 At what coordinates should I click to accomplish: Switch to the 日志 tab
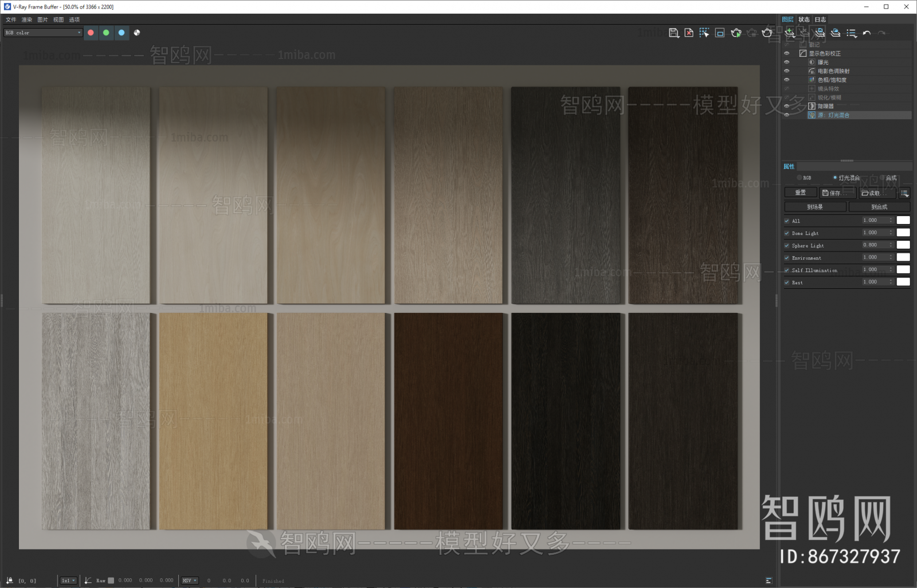(x=820, y=19)
